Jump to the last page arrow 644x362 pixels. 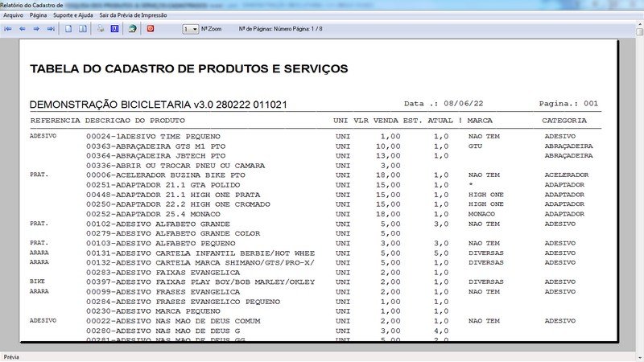coord(51,29)
